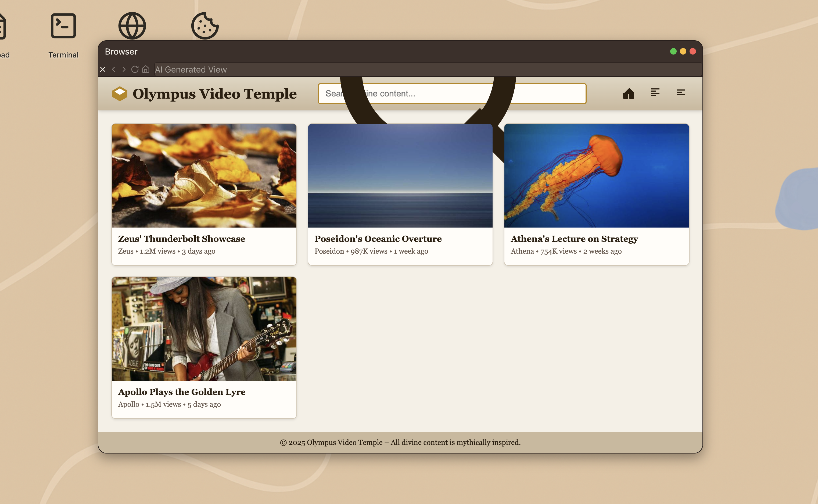Open Poseidon's Oceanic Overture title link
Screen dimensions: 818x504
pyautogui.click(x=378, y=239)
